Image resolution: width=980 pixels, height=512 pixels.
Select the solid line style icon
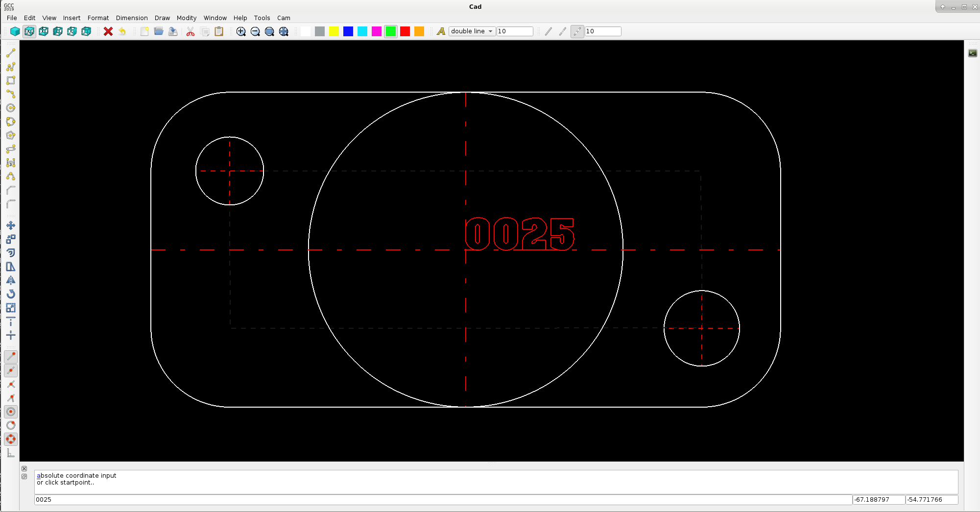[549, 31]
